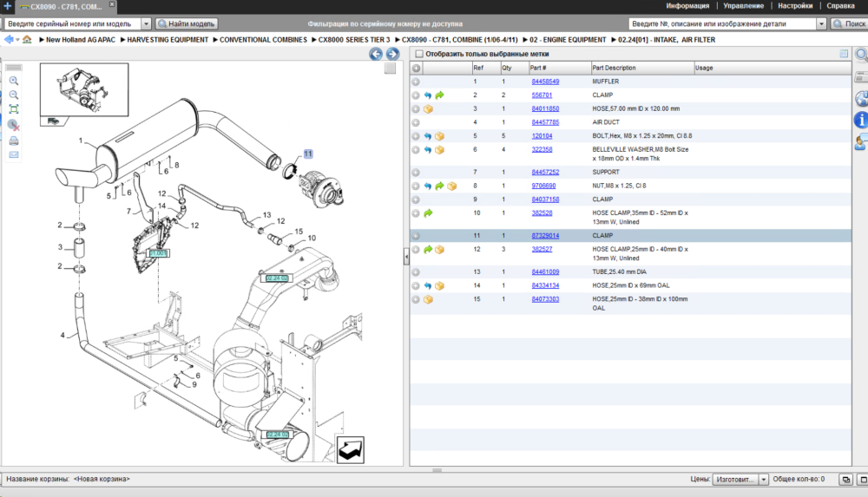This screenshot has width=868, height=497.
Task: Print the parts diagram
Action: point(14,141)
